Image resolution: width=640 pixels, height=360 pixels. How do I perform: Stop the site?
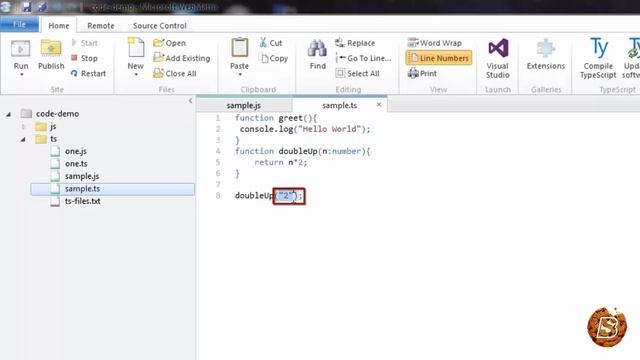tap(84, 58)
